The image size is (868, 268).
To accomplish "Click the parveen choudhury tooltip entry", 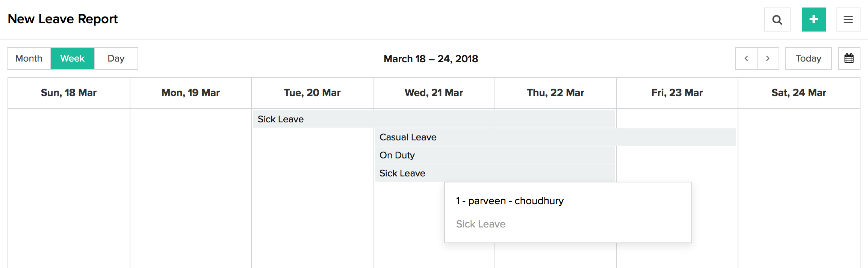I will 510,201.
